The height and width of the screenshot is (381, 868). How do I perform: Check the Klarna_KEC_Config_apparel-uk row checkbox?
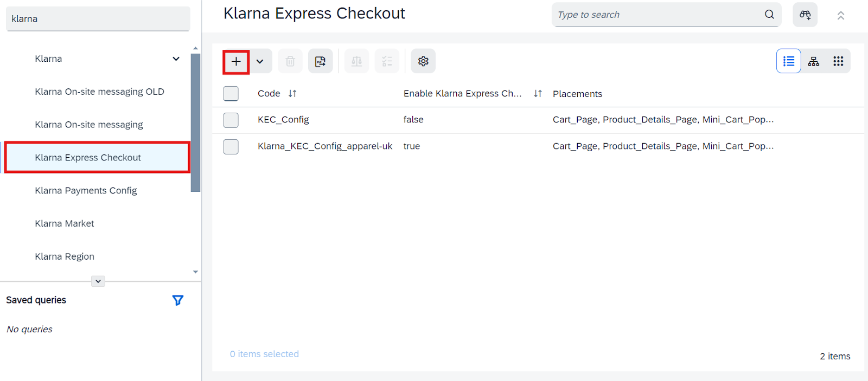click(x=231, y=146)
